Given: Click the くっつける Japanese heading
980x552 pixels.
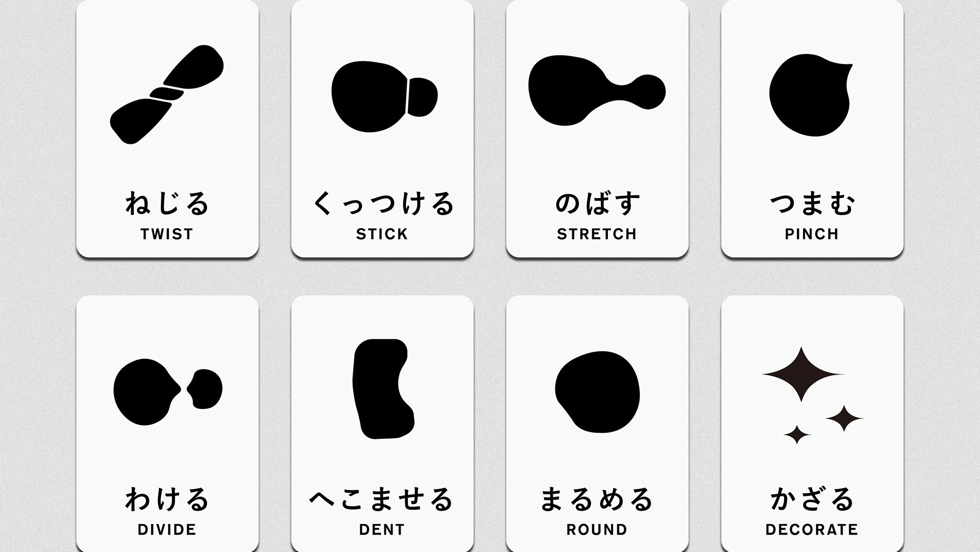Looking at the screenshot, I should tap(382, 203).
